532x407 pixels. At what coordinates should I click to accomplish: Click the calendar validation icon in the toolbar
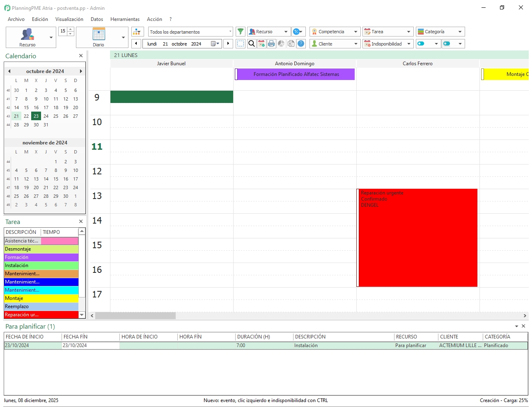[x=261, y=43]
